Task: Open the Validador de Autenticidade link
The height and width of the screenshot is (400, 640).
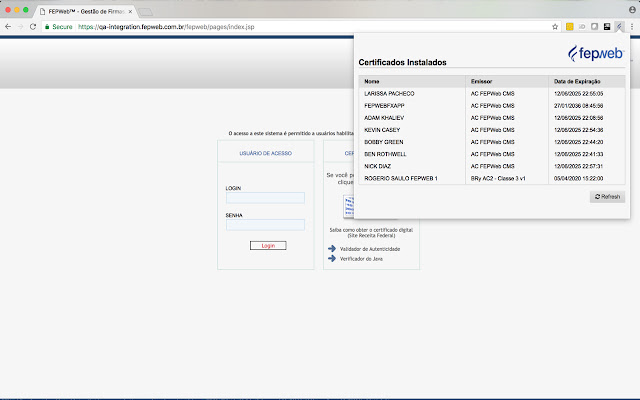Action: pyautogui.click(x=370, y=249)
